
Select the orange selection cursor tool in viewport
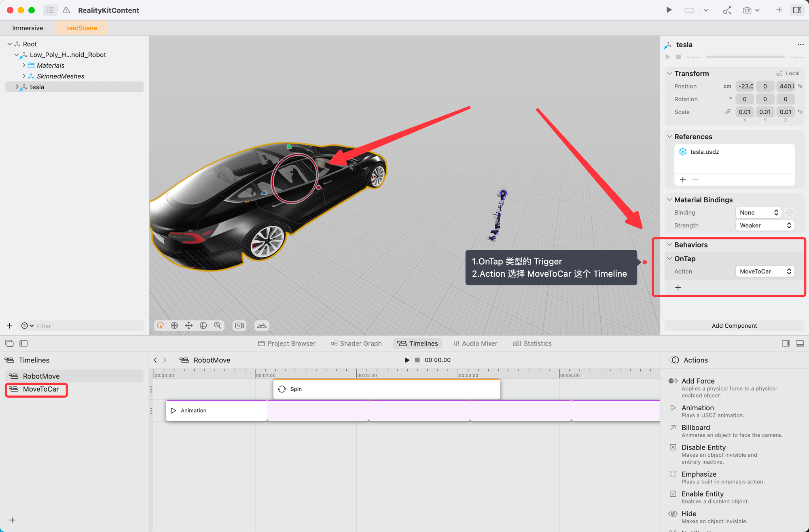pos(161,326)
